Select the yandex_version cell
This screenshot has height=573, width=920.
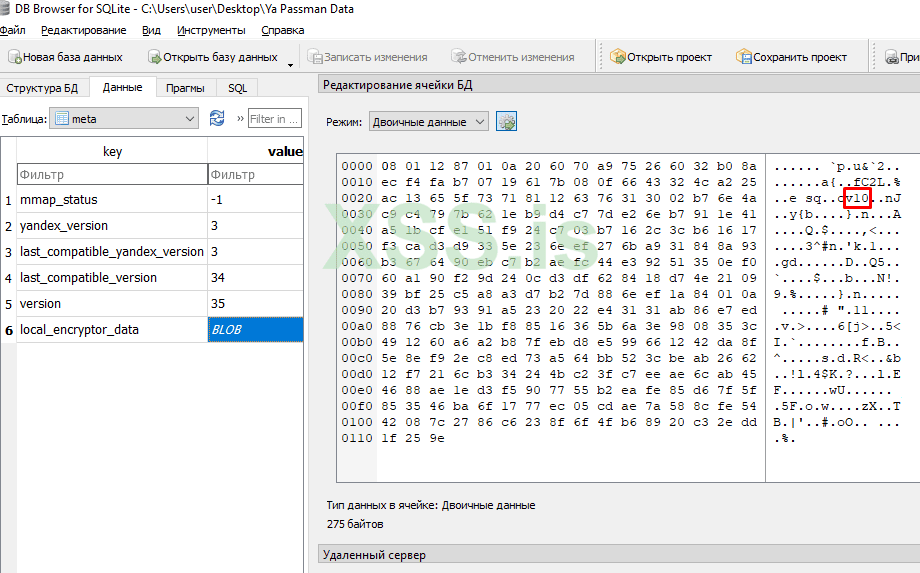click(x=112, y=226)
